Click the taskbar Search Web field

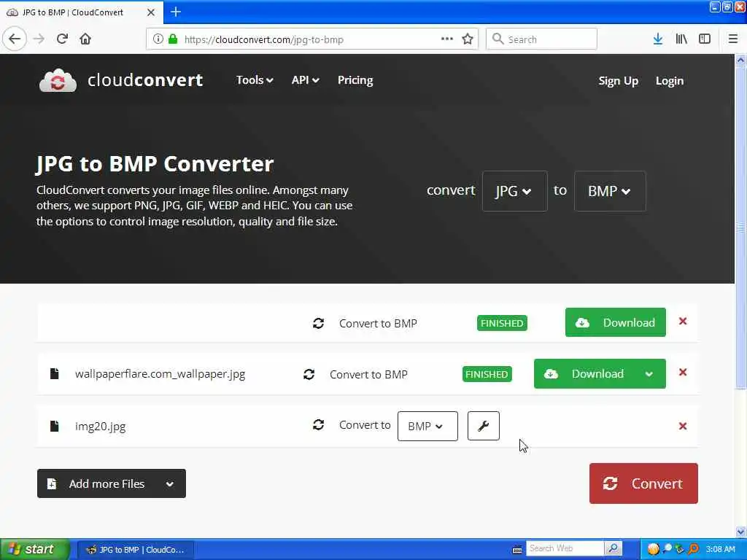[x=565, y=548]
